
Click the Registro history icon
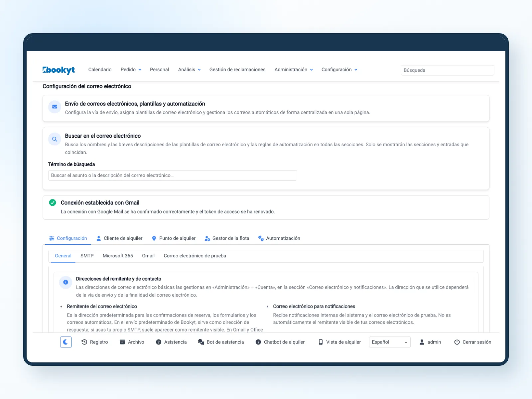[x=84, y=342]
